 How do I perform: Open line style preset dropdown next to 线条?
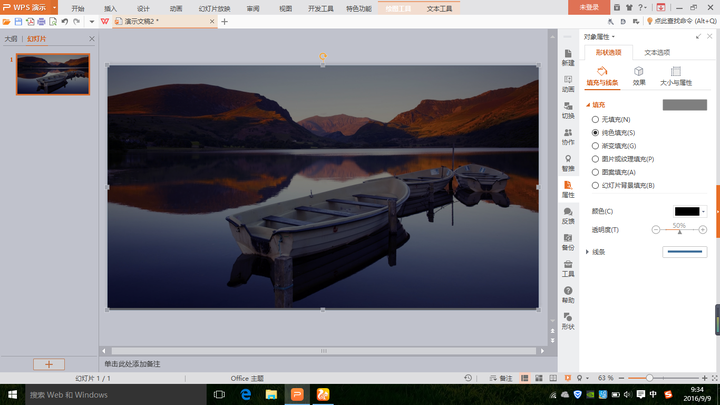(685, 252)
